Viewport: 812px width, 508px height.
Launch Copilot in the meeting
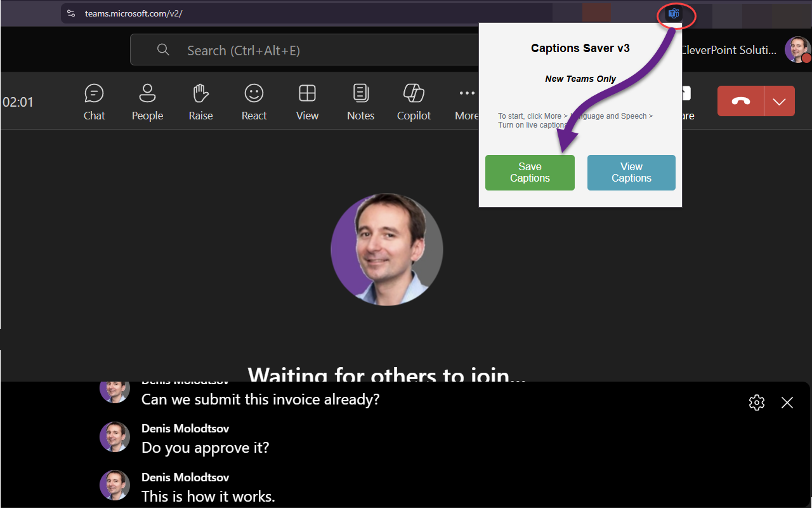pos(414,102)
